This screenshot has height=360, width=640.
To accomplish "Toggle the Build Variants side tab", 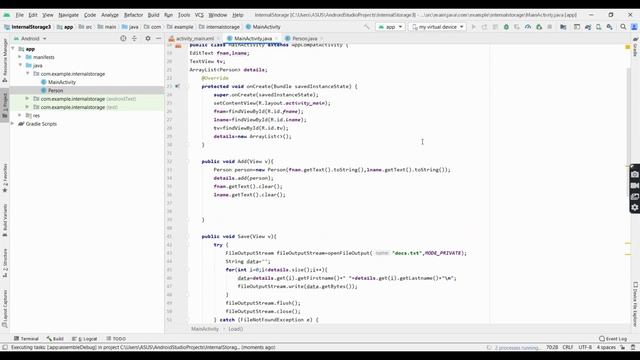I will 5,220.
